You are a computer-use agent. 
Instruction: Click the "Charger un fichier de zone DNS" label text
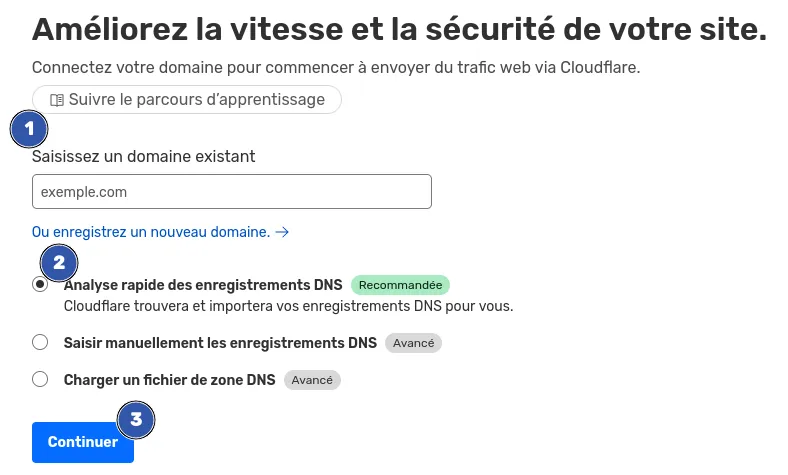click(169, 380)
